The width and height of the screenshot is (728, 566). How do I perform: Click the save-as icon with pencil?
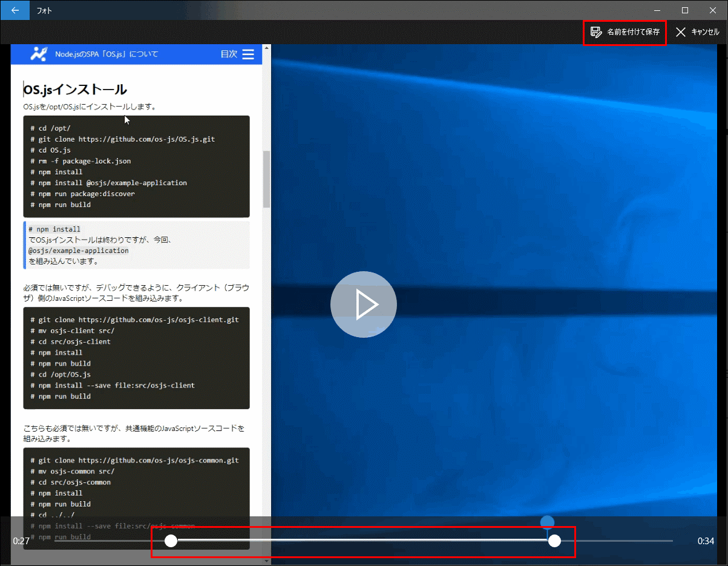(x=596, y=32)
